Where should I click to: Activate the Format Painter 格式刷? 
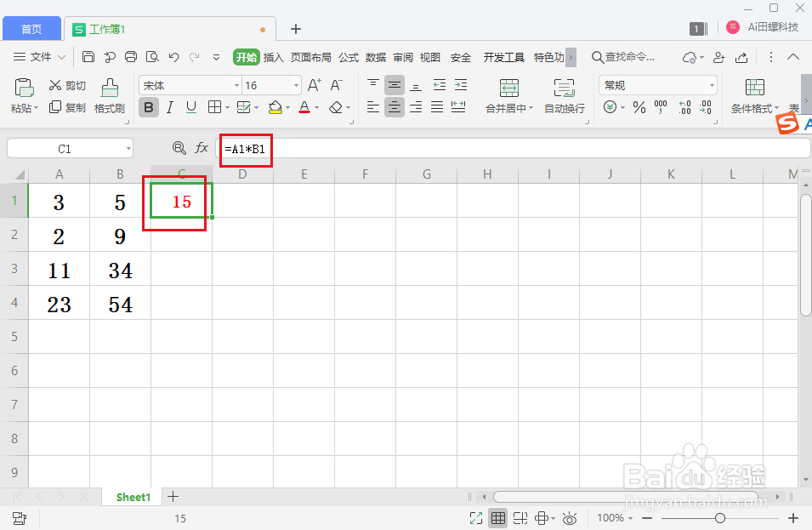110,96
